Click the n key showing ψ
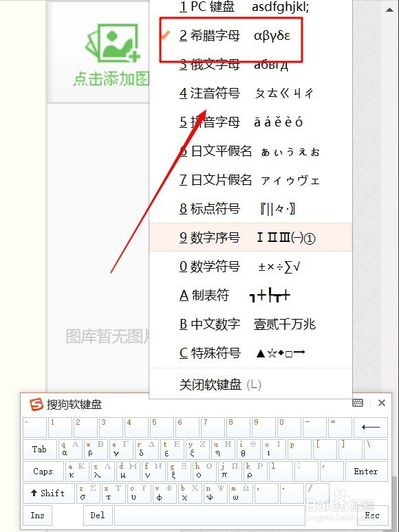The height and width of the screenshot is (532, 399). 215,493
